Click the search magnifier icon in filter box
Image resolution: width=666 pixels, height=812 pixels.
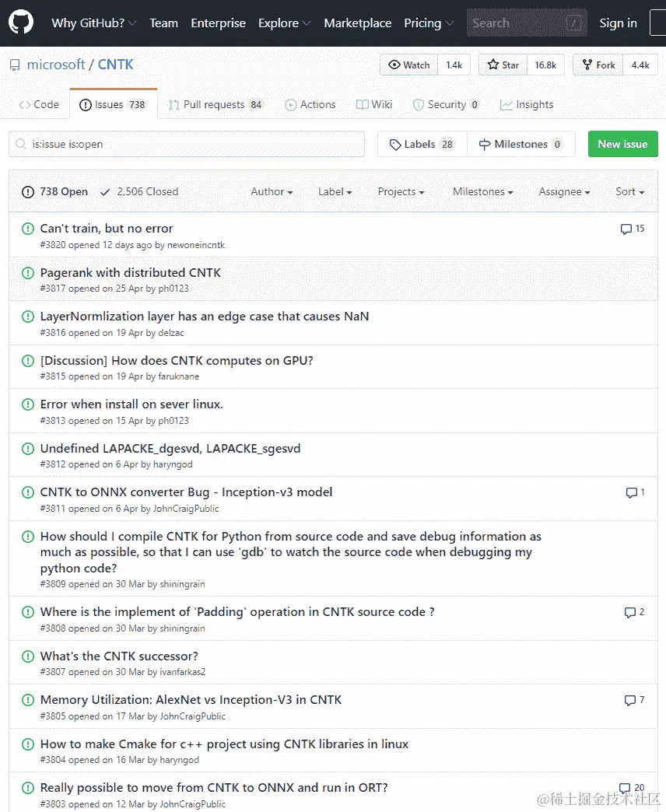point(21,144)
